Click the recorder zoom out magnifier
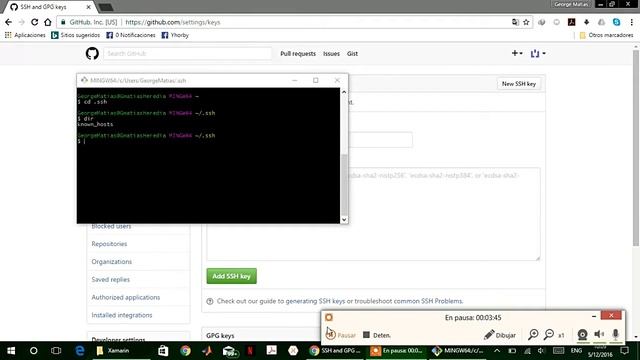Screen dimensions: 640x360 pyautogui.click(x=549, y=335)
